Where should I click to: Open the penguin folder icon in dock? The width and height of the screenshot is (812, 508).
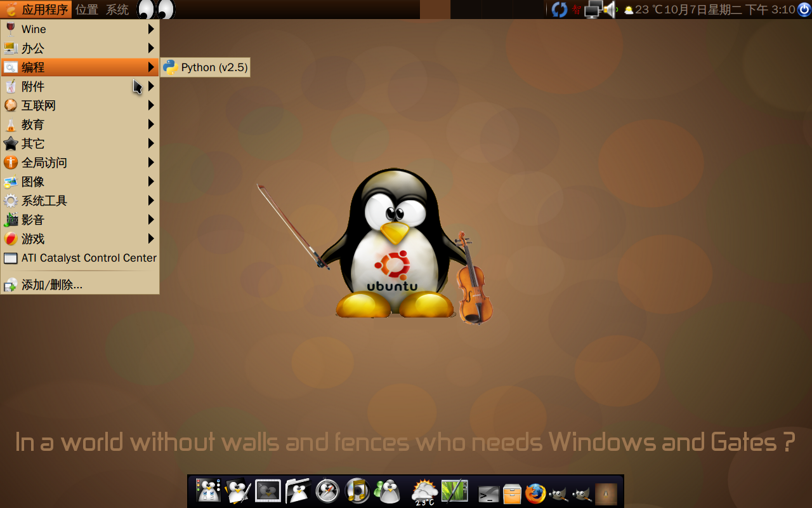point(297,491)
